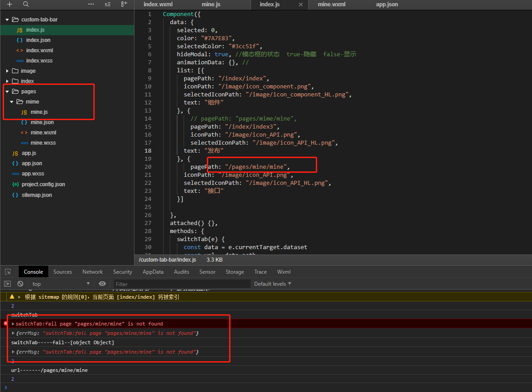Screen dimensions: 532x392
Task: Open project.config.json in the file tree
Action: (x=43, y=184)
